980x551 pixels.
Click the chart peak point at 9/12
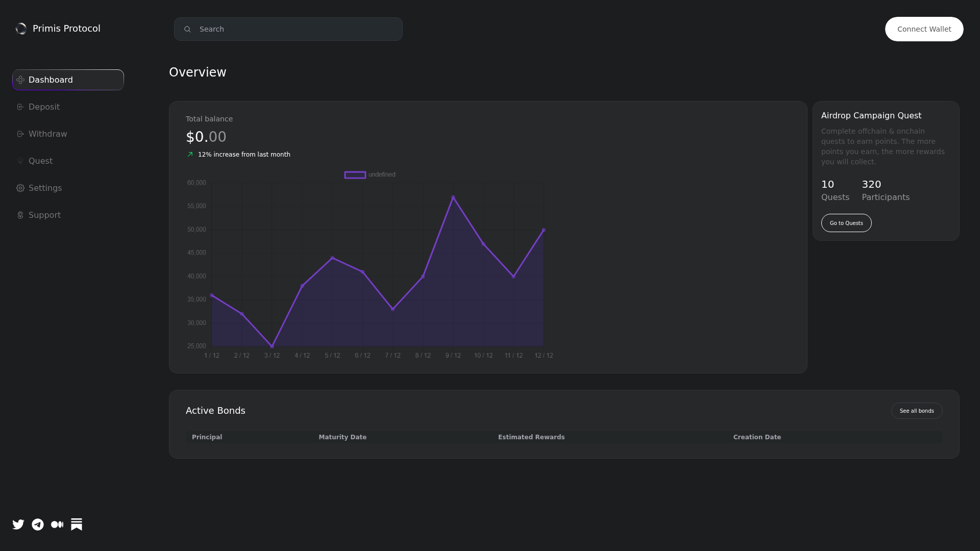[x=453, y=196]
